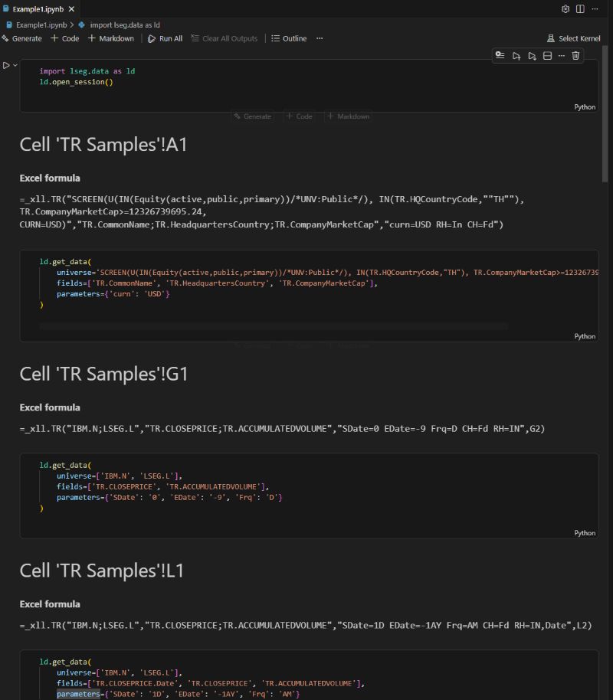Open the notebook settings gear

565,9
